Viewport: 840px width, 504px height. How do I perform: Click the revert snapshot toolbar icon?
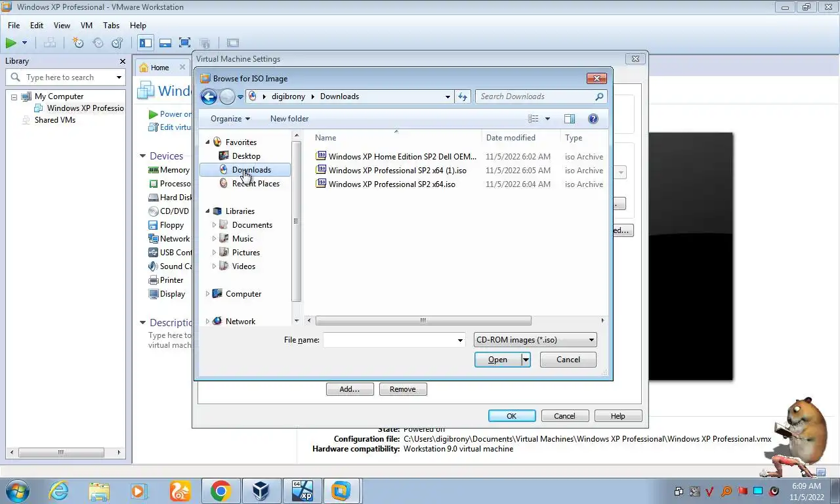point(98,43)
